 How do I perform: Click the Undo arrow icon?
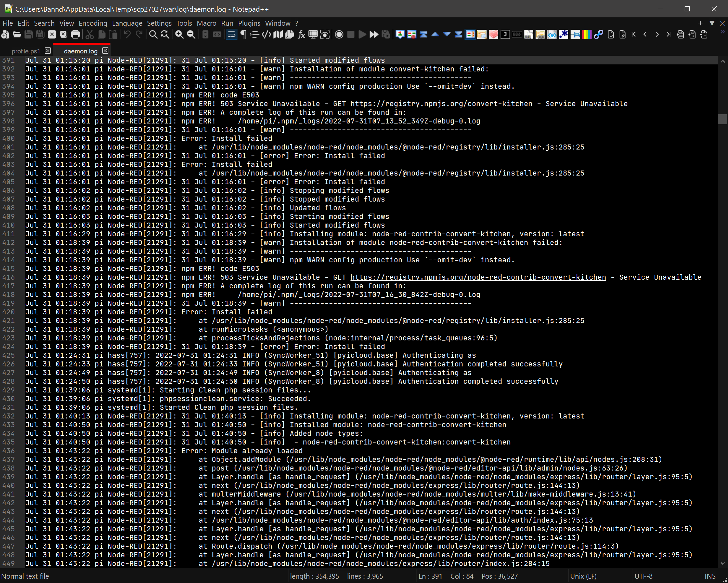coord(127,34)
